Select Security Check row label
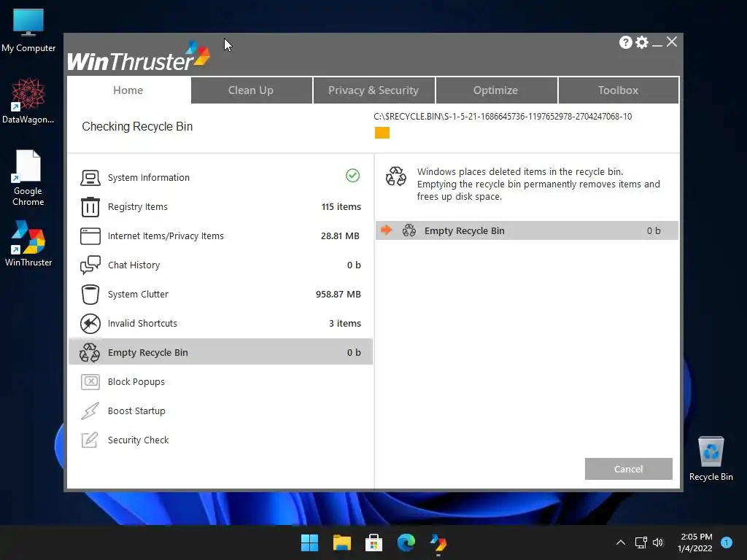 coord(138,440)
